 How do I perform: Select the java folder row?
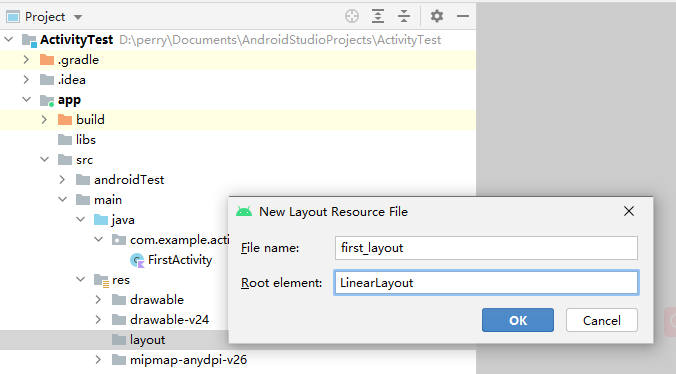[x=114, y=220]
